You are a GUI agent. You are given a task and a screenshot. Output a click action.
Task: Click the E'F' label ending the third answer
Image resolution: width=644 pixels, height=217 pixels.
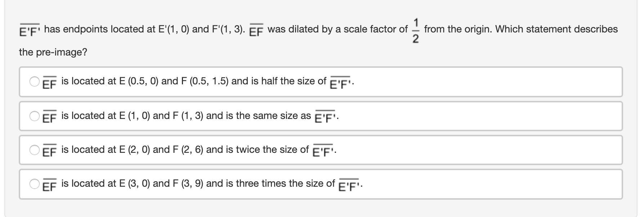323,152
